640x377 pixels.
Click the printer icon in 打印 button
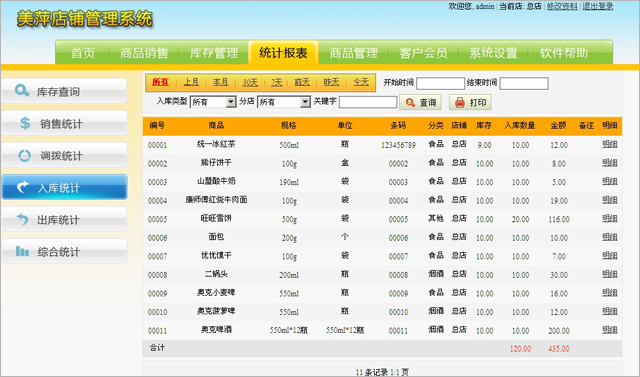(460, 102)
